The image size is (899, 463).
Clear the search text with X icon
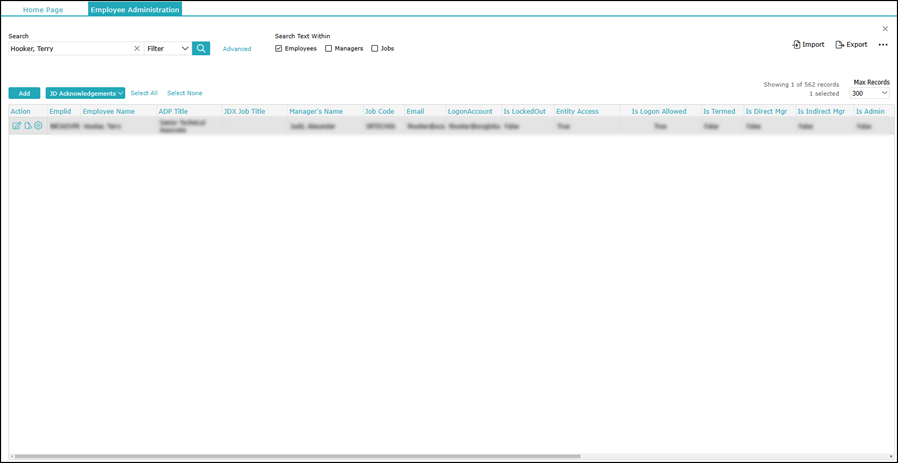tap(137, 48)
